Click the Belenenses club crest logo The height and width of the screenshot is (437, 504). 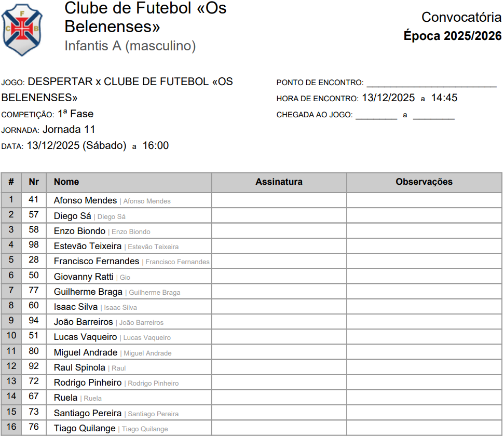pos(22,30)
